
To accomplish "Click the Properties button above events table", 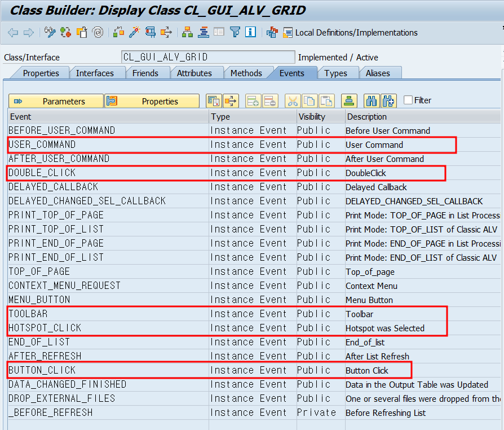I will coord(152,101).
